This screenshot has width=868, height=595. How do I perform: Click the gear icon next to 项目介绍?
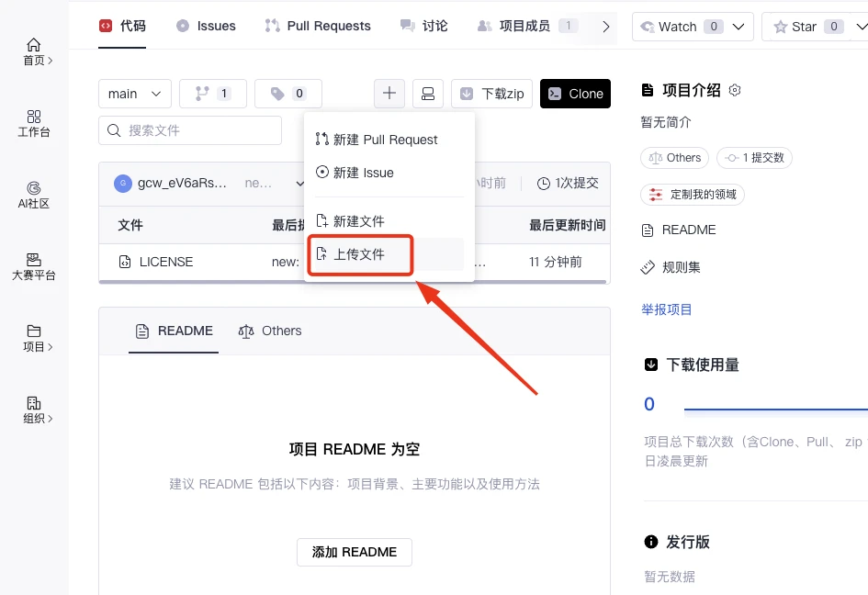[x=735, y=90]
